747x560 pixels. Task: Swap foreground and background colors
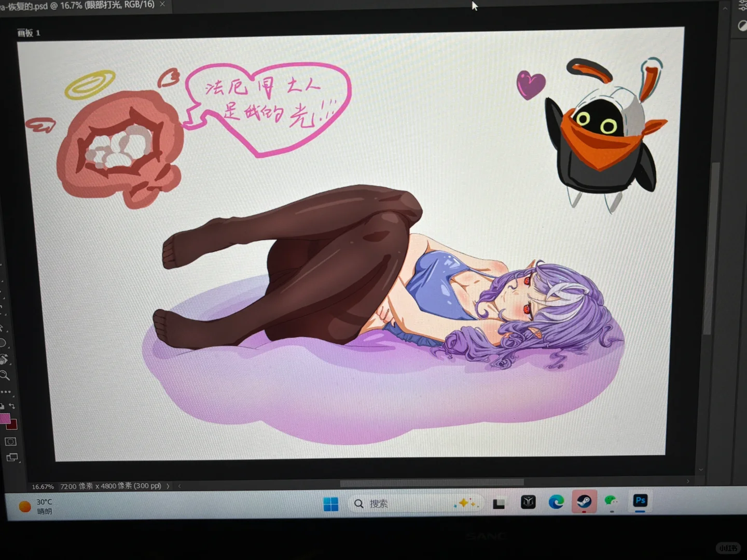coord(12,406)
